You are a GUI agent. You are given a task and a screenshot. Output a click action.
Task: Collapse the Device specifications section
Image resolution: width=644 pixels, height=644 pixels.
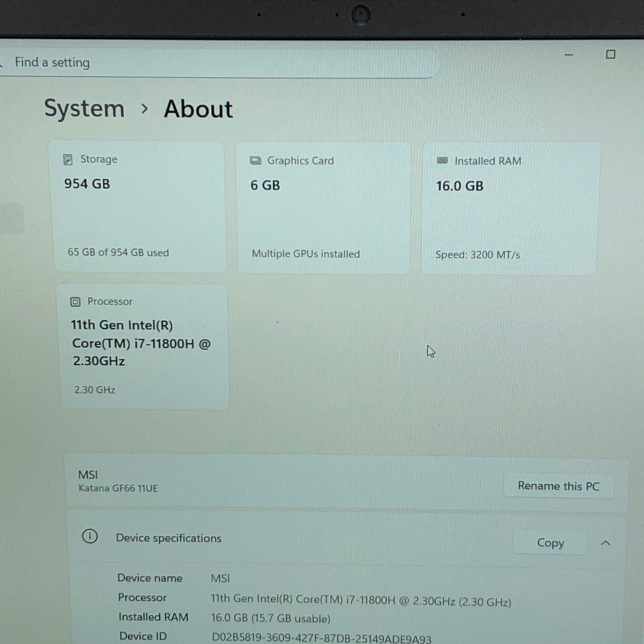coord(605,543)
